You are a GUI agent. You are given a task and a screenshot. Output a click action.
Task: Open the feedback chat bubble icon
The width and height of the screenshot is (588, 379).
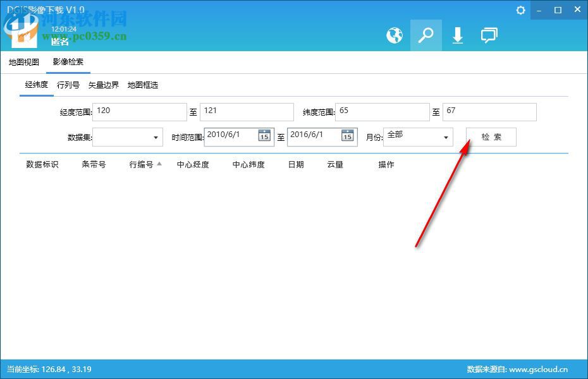(489, 35)
